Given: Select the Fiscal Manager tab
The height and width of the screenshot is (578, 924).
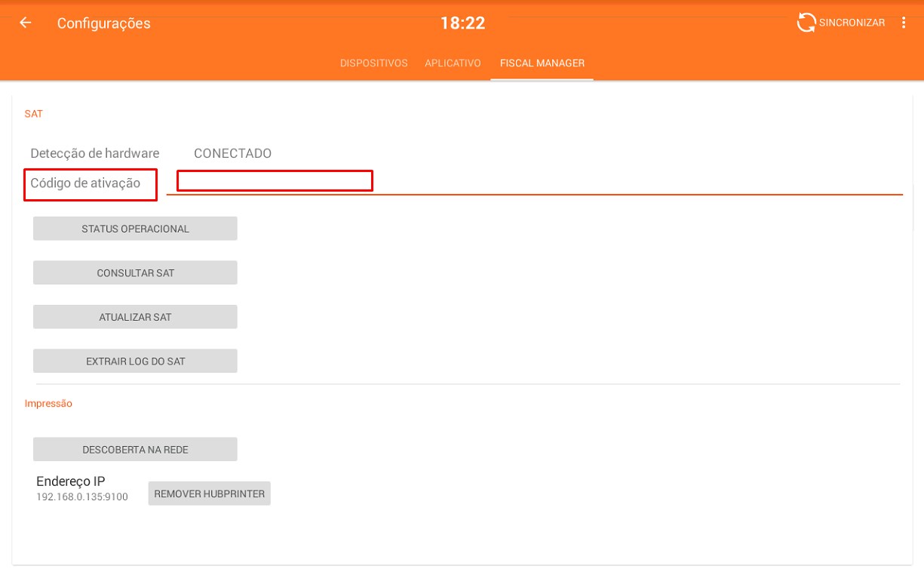Looking at the screenshot, I should [x=542, y=63].
